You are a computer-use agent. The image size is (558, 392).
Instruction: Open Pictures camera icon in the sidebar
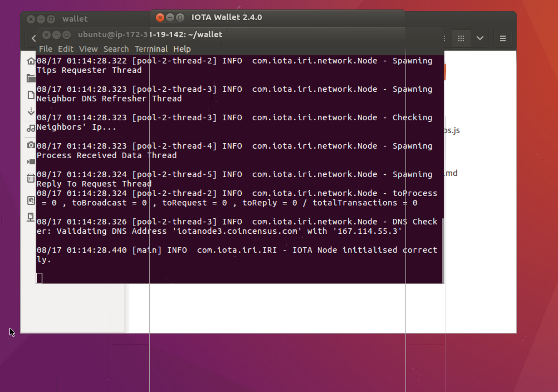(31, 145)
